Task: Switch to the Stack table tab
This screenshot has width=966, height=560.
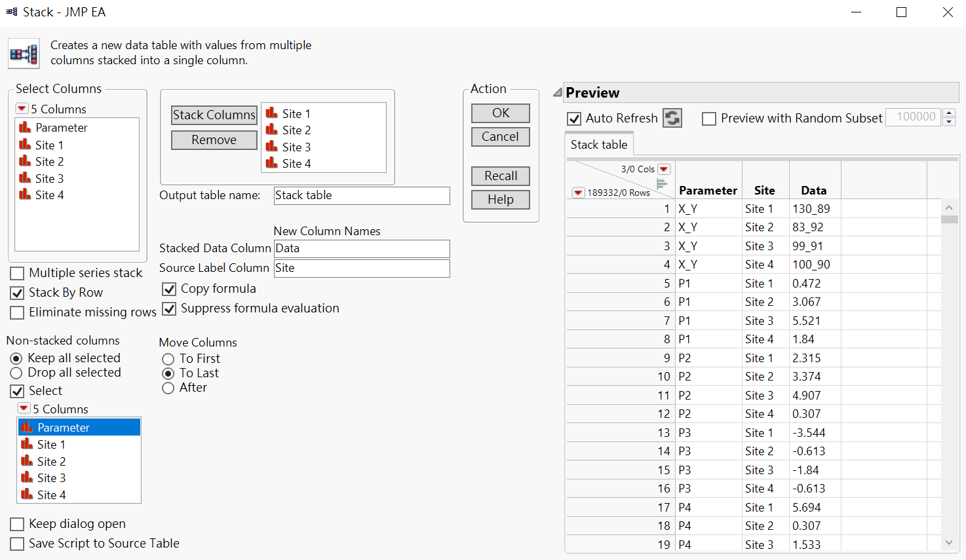Action: [x=598, y=145]
